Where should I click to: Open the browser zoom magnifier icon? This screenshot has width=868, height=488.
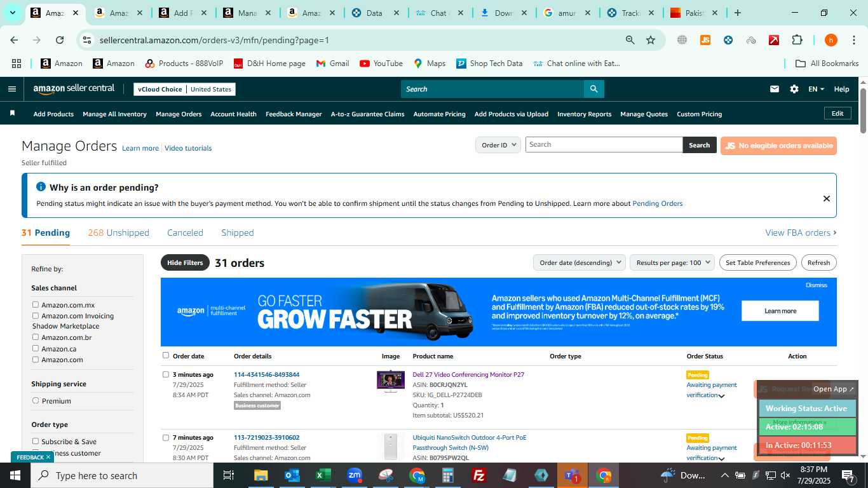[x=630, y=40]
